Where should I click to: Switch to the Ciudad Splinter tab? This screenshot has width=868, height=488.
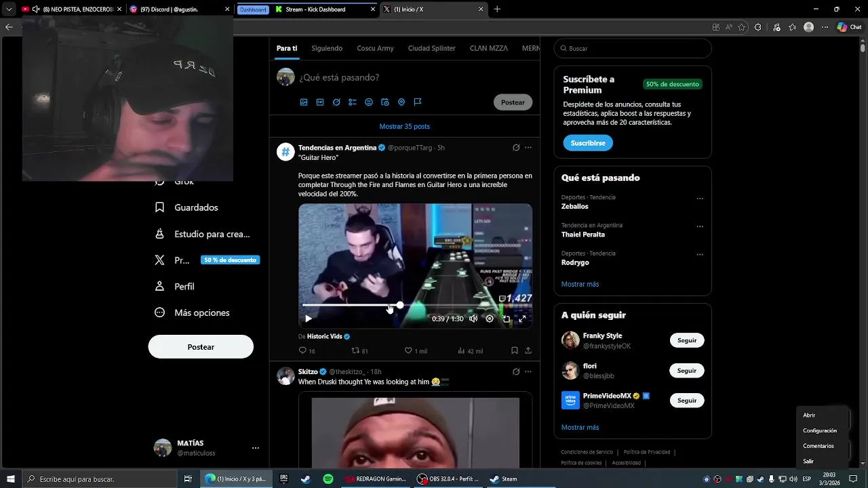(432, 48)
